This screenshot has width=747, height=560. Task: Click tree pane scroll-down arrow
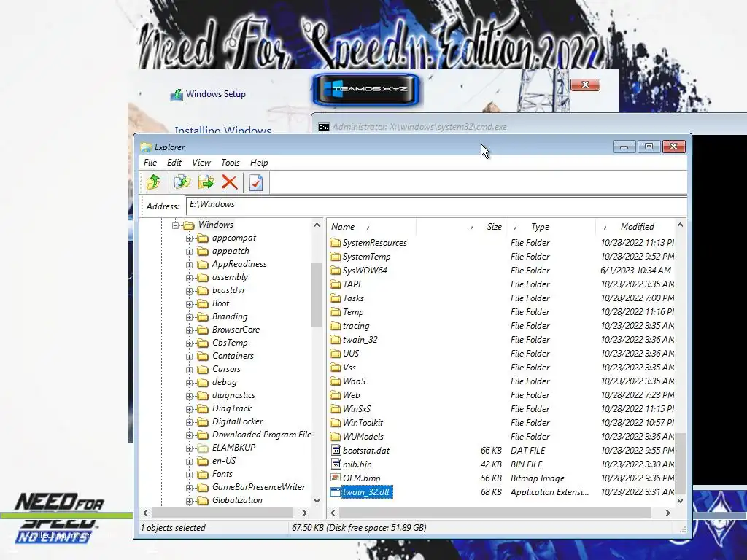(x=317, y=500)
